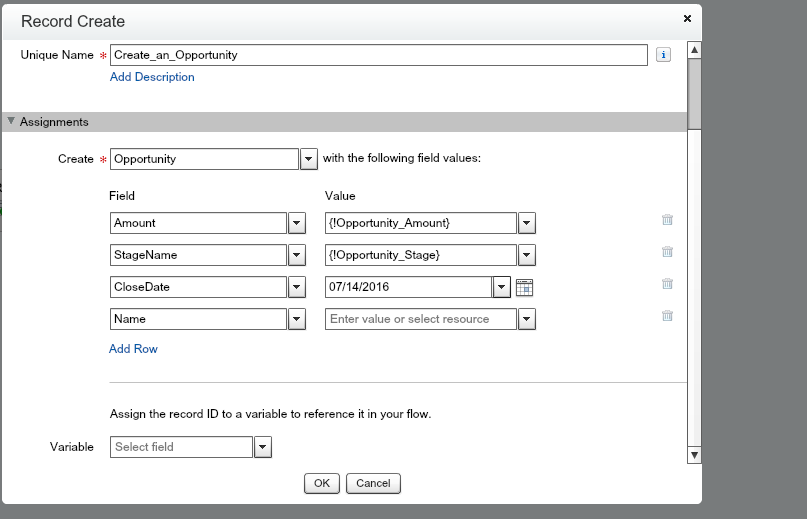Open the Amount field dropdown arrow

[297, 224]
